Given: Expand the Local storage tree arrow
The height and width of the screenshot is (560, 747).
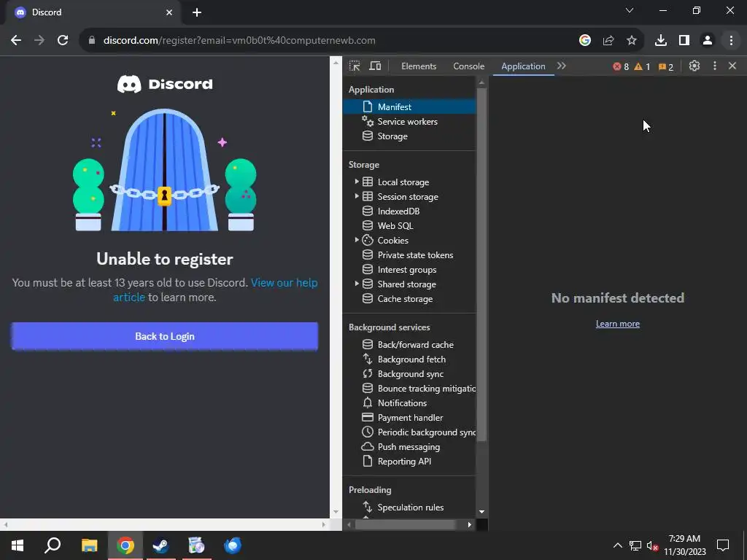Looking at the screenshot, I should [x=356, y=182].
